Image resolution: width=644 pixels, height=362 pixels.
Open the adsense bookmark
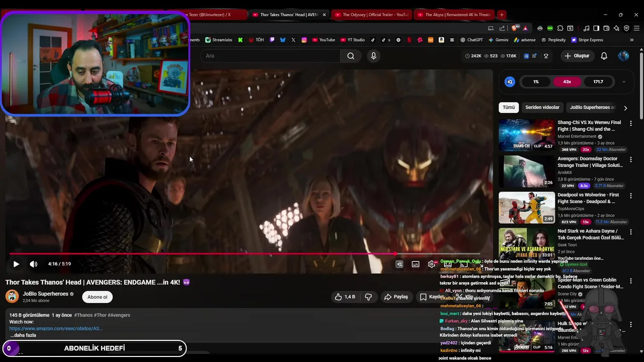pos(524,40)
